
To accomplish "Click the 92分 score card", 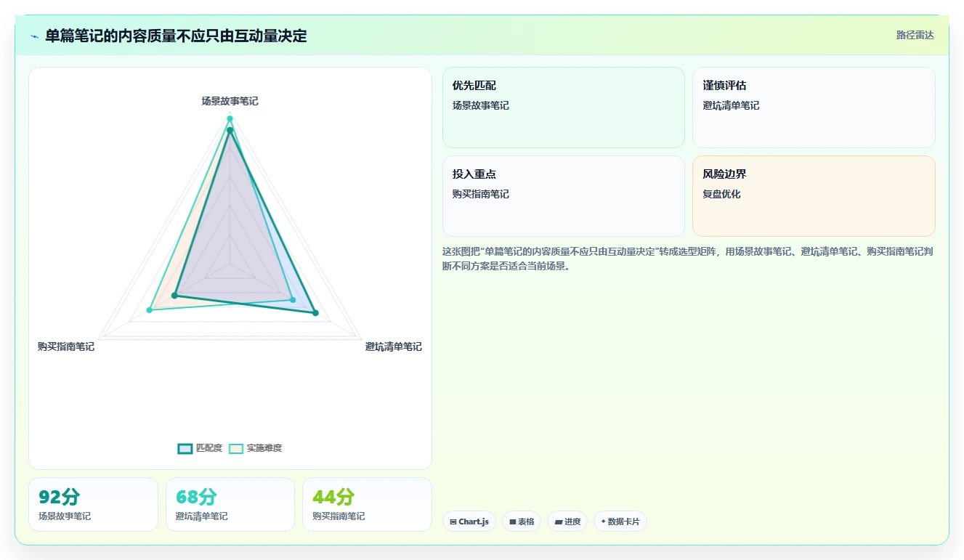I will pos(93,504).
